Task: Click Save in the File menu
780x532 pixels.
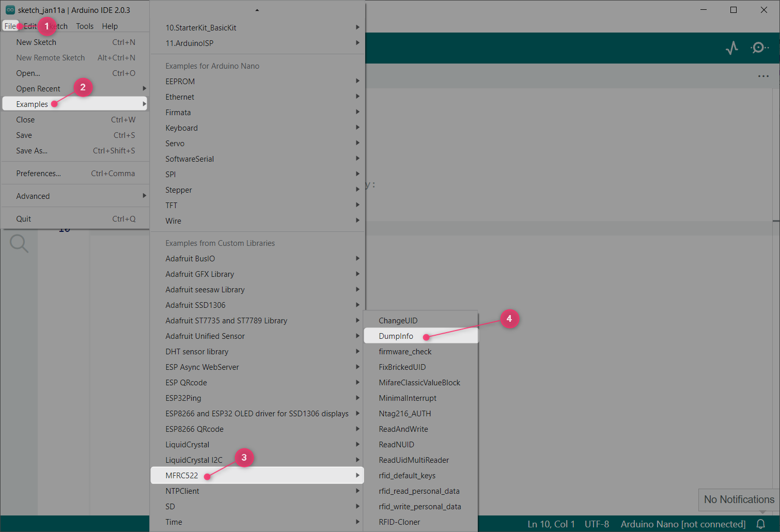Action: pos(75,135)
